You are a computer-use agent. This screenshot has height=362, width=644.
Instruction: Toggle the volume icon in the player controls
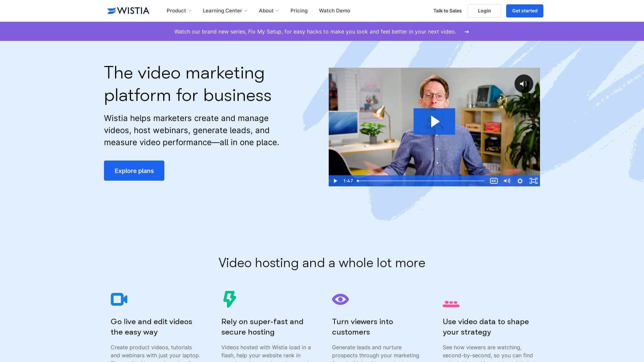click(507, 181)
